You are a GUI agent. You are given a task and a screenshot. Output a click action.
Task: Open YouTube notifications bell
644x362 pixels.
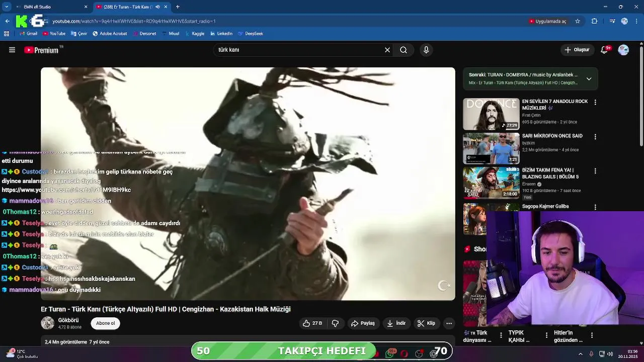click(605, 50)
